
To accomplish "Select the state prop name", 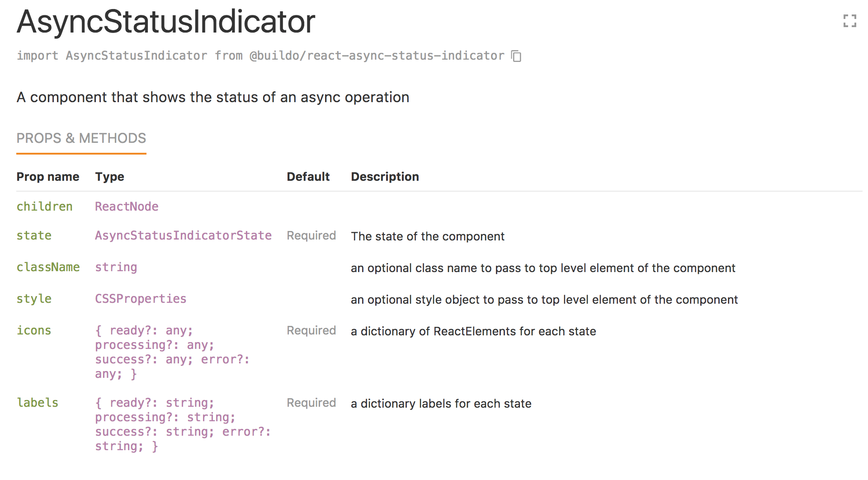I will pyautogui.click(x=34, y=235).
